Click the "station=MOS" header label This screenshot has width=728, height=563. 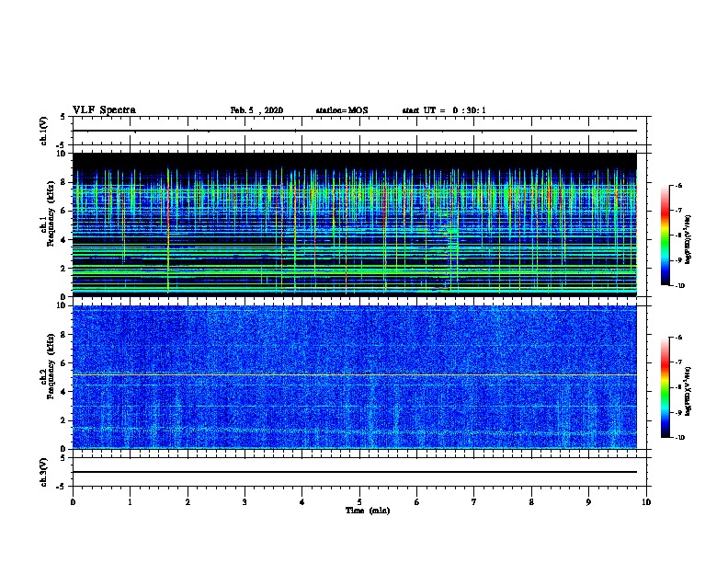(342, 110)
